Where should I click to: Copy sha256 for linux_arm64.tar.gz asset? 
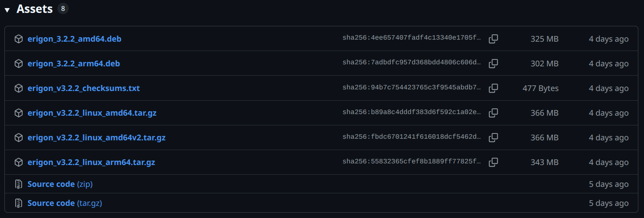point(493,162)
